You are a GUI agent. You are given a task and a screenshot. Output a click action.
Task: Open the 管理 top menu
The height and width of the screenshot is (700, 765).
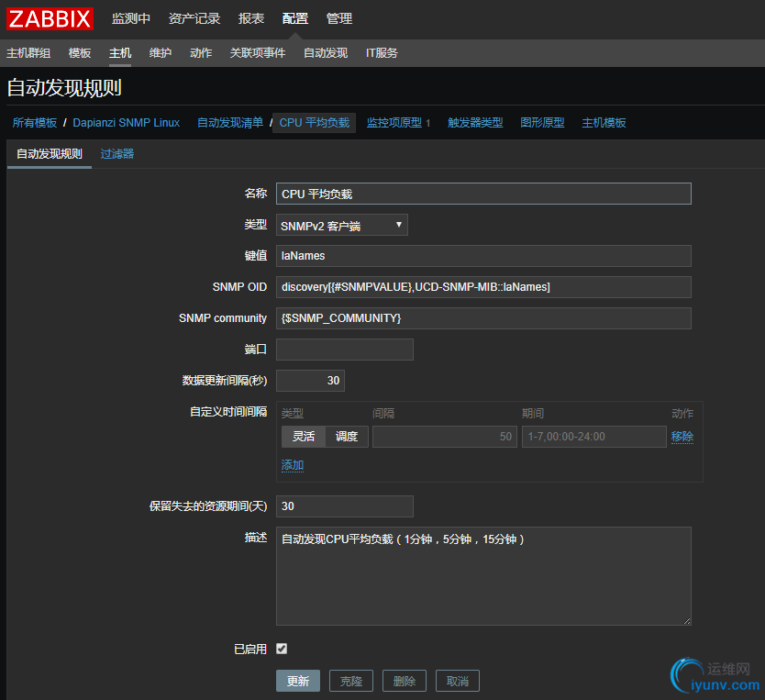point(339,18)
